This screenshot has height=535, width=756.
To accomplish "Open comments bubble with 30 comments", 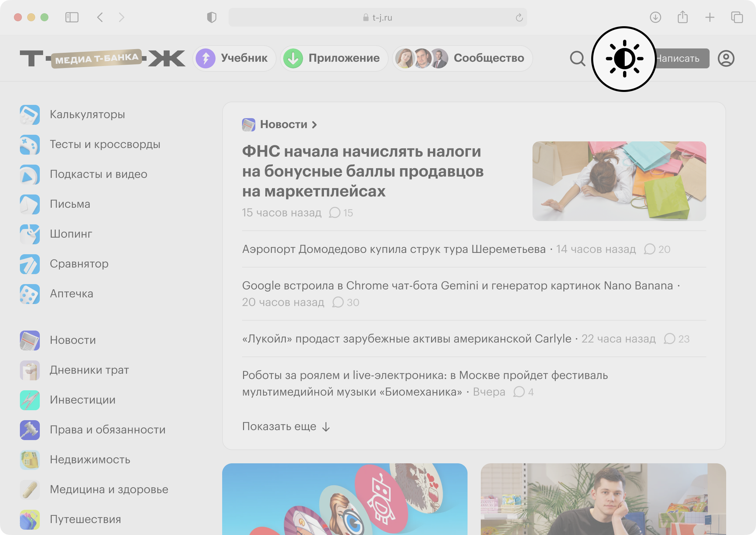I will [346, 302].
